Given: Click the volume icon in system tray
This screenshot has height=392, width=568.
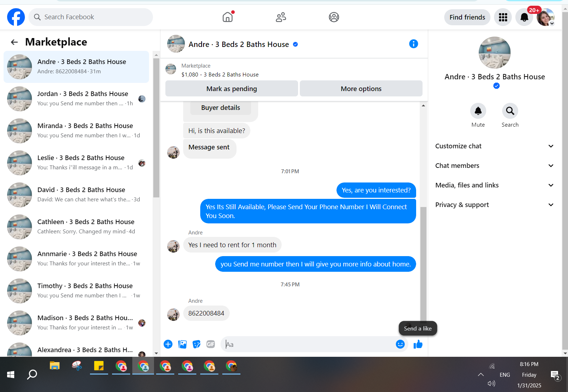Looking at the screenshot, I should 492,383.
